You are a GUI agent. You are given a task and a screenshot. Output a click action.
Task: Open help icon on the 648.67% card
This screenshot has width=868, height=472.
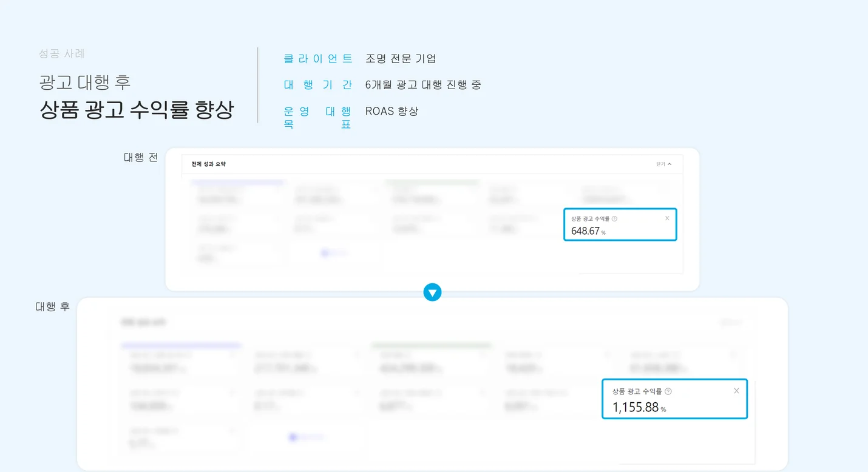[x=614, y=218]
